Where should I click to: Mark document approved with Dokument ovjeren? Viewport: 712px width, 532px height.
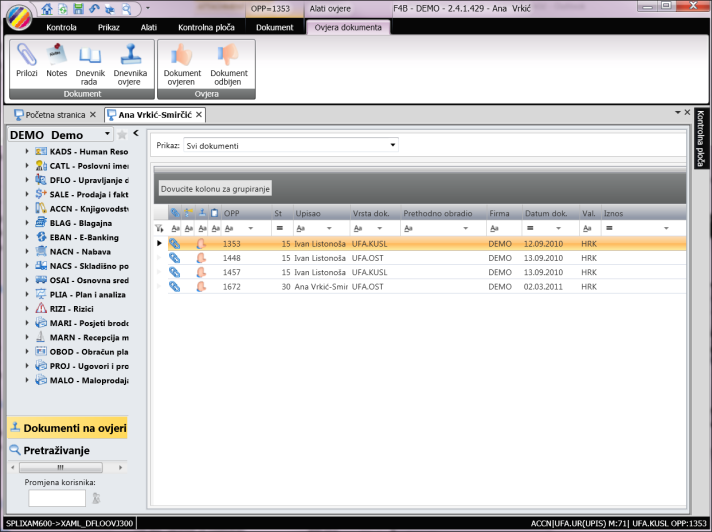click(x=182, y=60)
